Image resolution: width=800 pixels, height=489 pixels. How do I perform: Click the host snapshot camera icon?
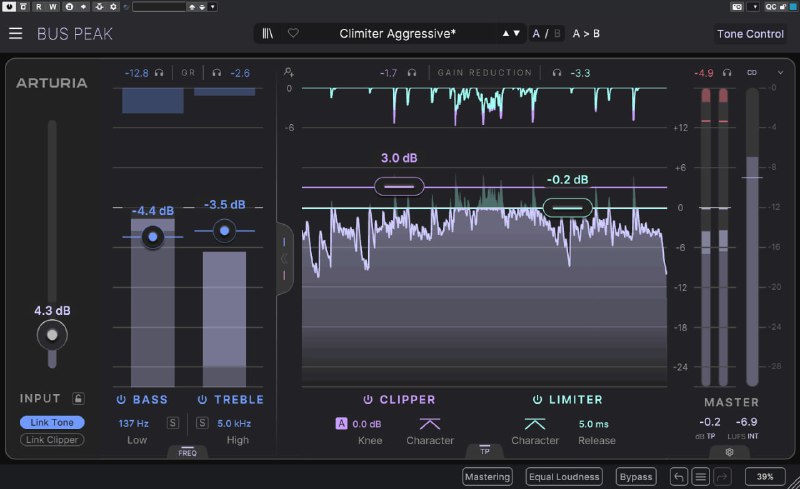pyautogui.click(x=737, y=7)
